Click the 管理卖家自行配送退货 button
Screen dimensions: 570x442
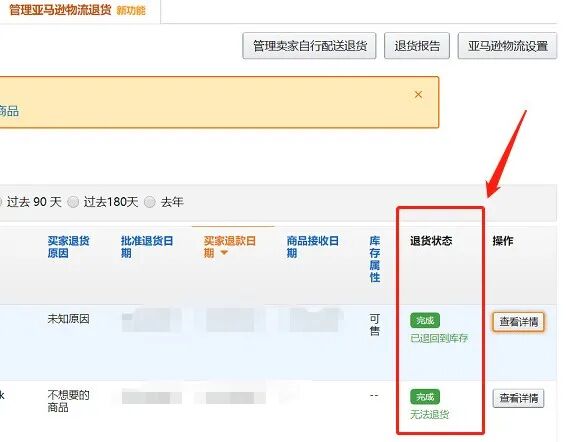pos(309,46)
